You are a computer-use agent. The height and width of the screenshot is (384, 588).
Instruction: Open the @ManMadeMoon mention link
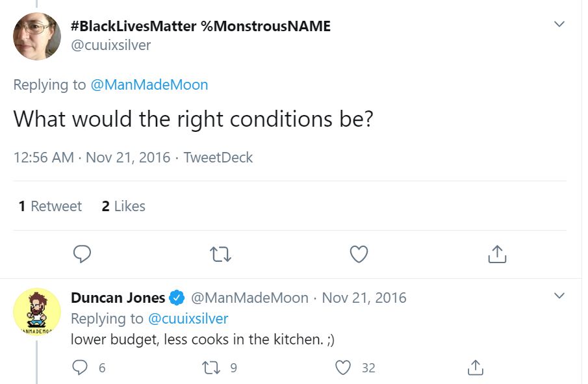click(149, 85)
